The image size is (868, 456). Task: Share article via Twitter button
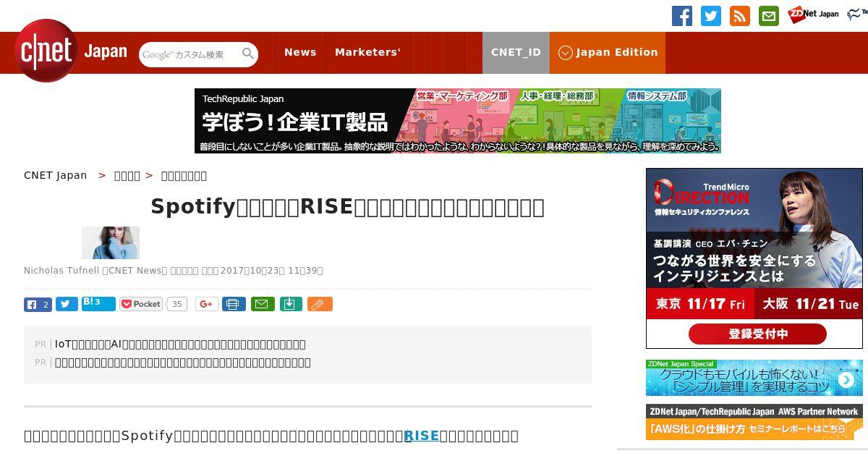(x=67, y=304)
